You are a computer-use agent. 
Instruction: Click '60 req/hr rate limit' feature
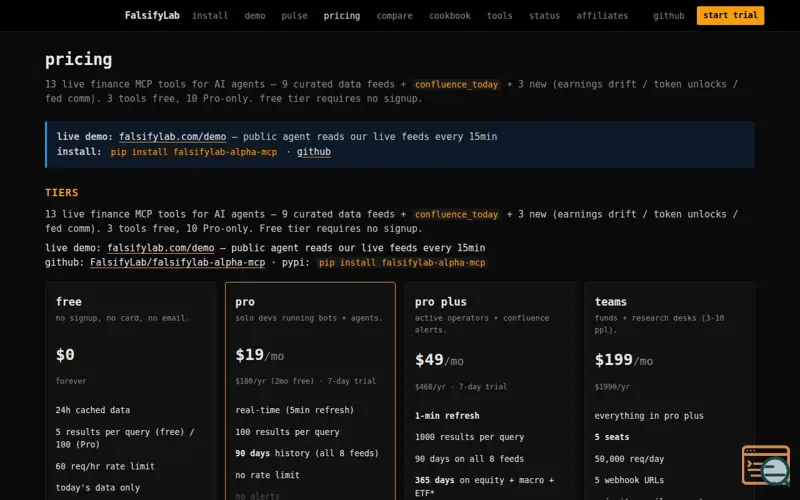[105, 466]
